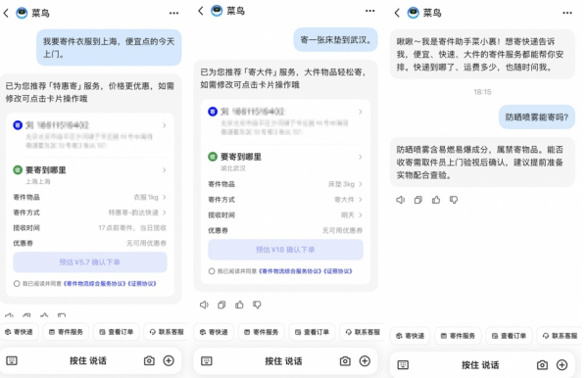588x378 pixels.
Task: Like the 寄大件 reply in middle screen
Action: tap(239, 305)
